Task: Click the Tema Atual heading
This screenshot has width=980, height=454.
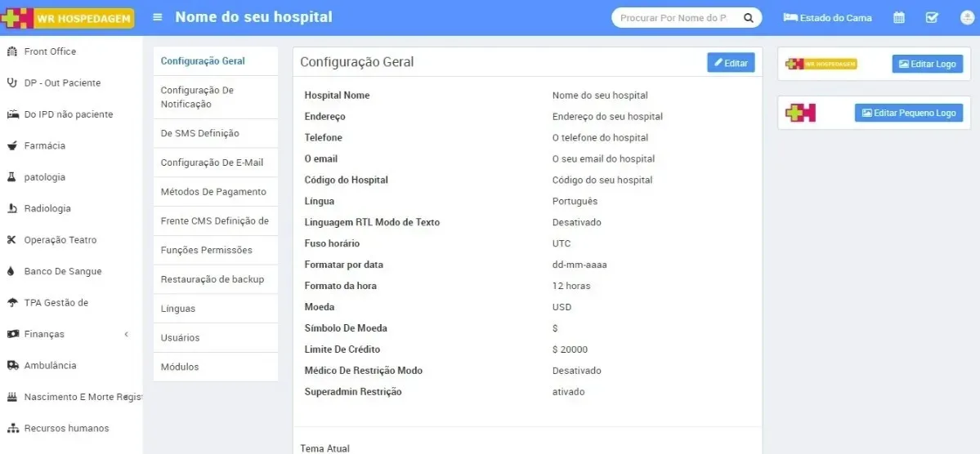Action: (325, 448)
